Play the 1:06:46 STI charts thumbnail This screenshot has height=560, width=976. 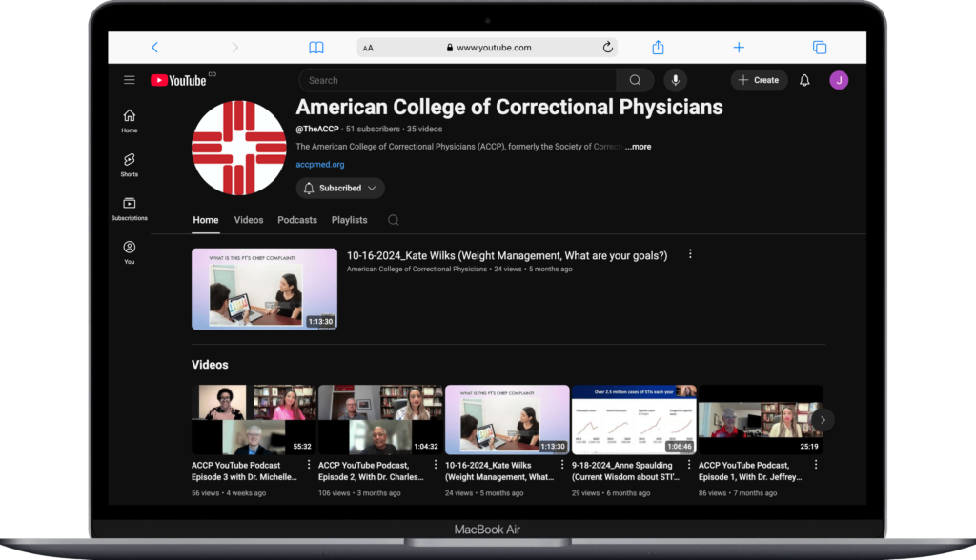(x=634, y=420)
